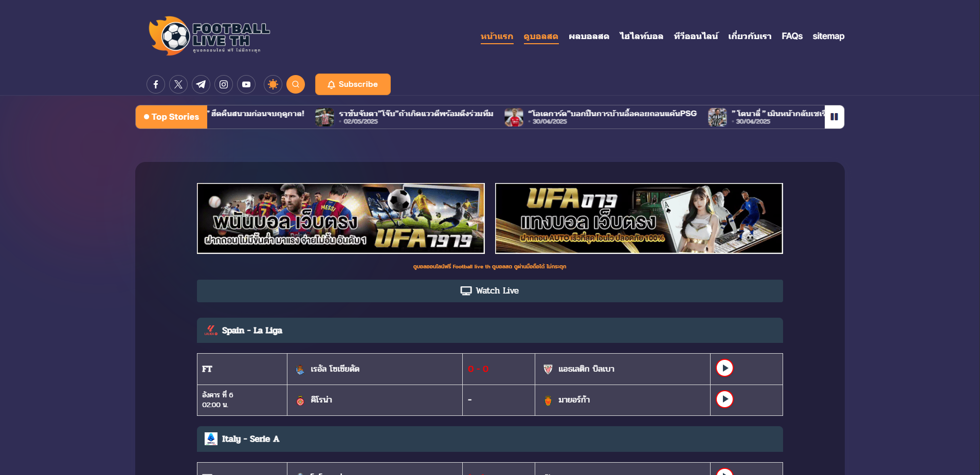Click the Top Stories label

coord(172,117)
